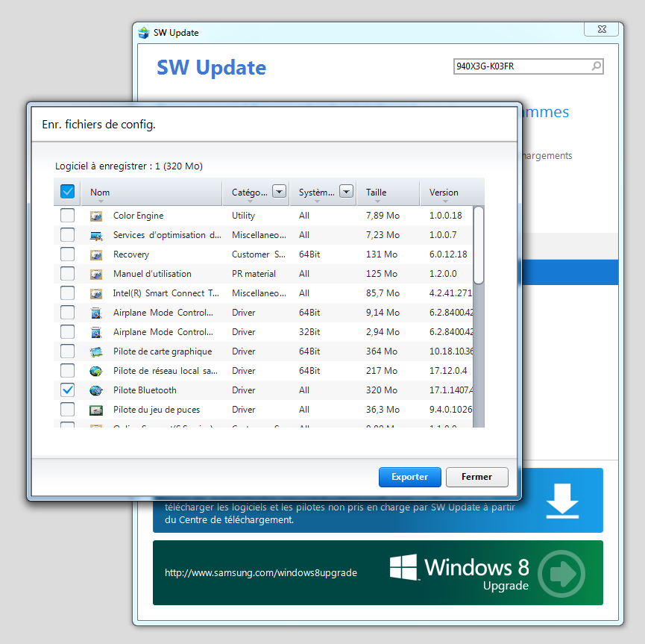Click the Exporter button
The image size is (645, 644).
point(409,477)
